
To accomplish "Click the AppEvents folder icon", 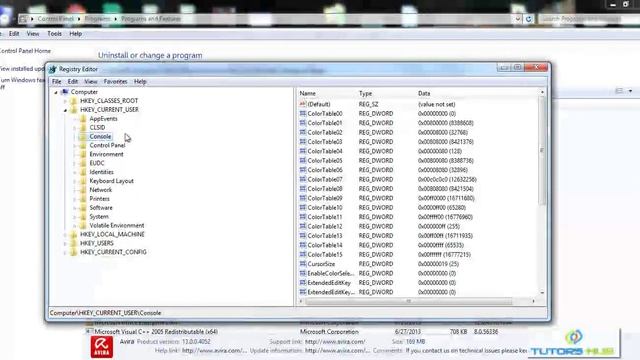I will (83, 119).
